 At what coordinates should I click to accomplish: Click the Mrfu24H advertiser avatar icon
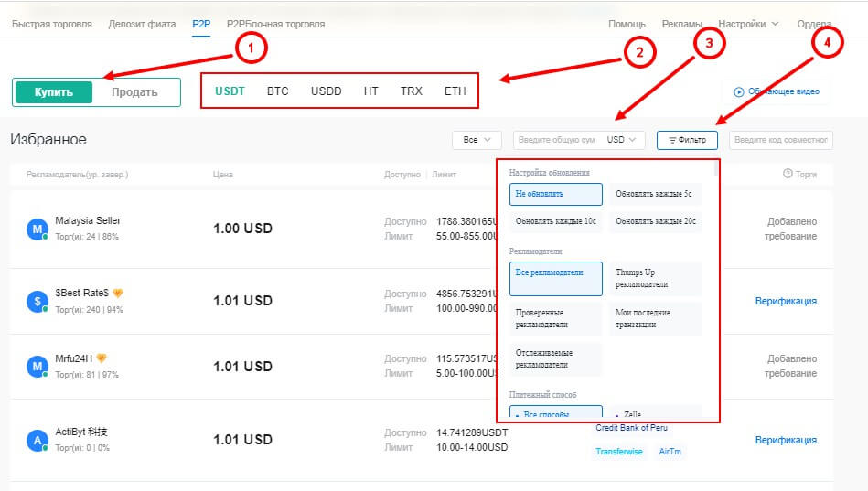[37, 367]
